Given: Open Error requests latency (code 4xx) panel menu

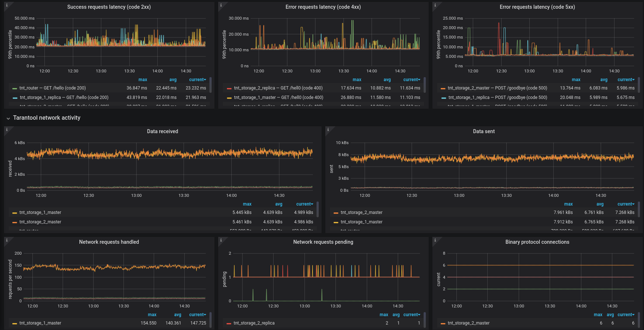Looking at the screenshot, I should click(323, 7).
